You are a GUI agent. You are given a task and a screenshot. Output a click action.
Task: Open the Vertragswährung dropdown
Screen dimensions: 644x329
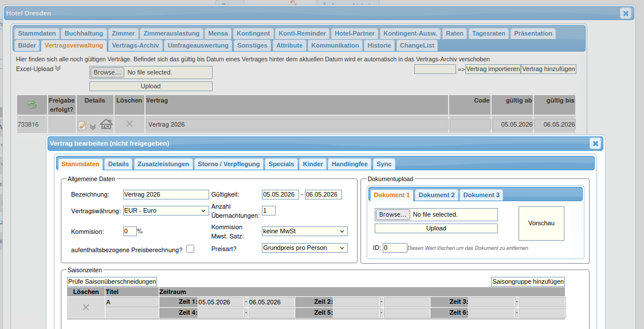pos(166,211)
